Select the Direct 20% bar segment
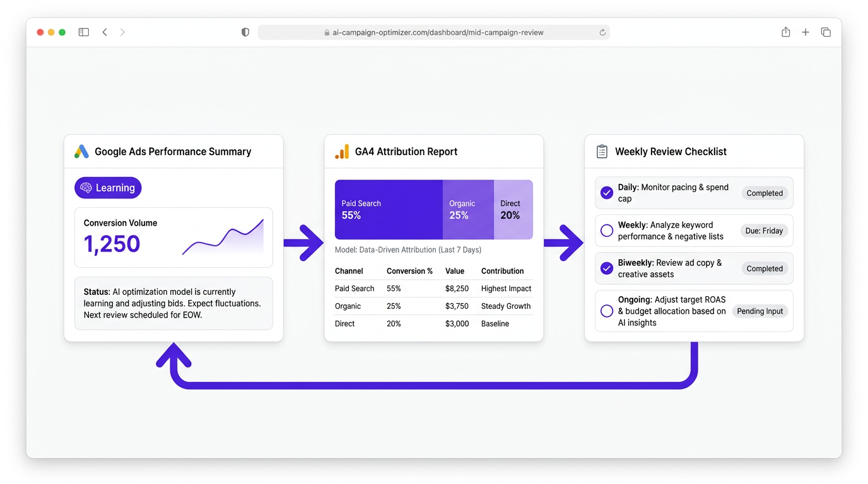This screenshot has width=868, height=484. pyautogui.click(x=513, y=210)
